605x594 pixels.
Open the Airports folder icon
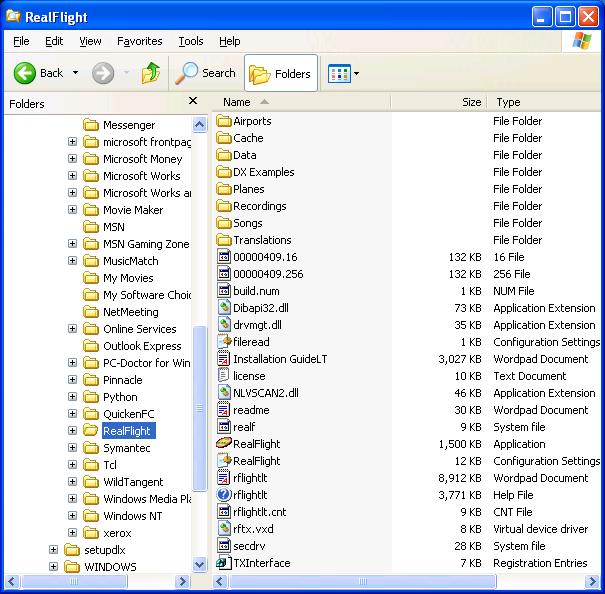[x=224, y=121]
